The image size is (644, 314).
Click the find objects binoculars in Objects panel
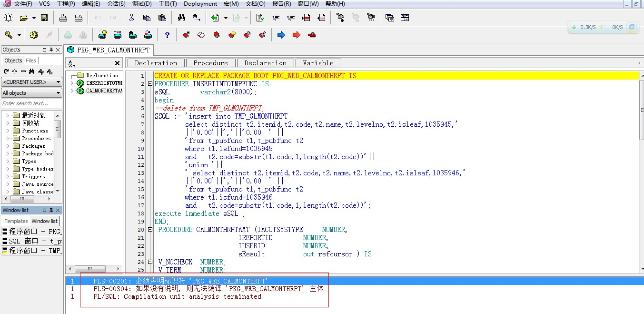(32, 71)
